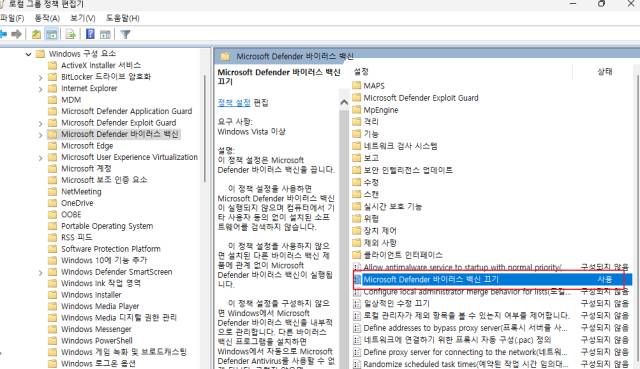Open the MpEngine folder in list
The image size is (640, 369).
tap(381, 110)
